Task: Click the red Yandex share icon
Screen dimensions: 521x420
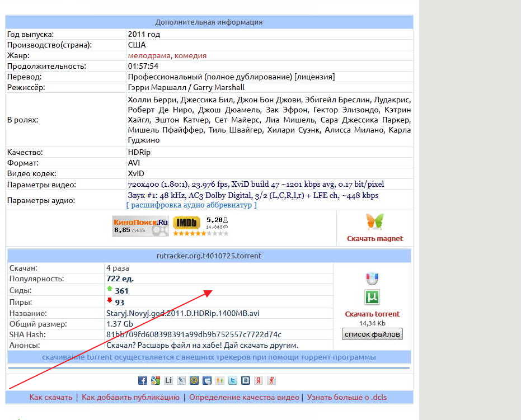Action: pyautogui.click(x=259, y=380)
